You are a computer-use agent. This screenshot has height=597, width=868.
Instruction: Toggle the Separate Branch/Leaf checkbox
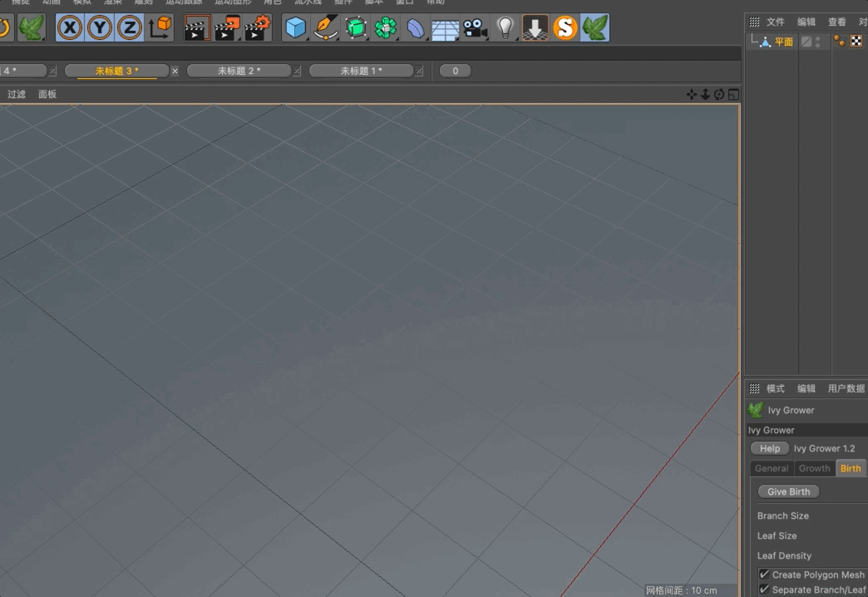click(x=764, y=590)
